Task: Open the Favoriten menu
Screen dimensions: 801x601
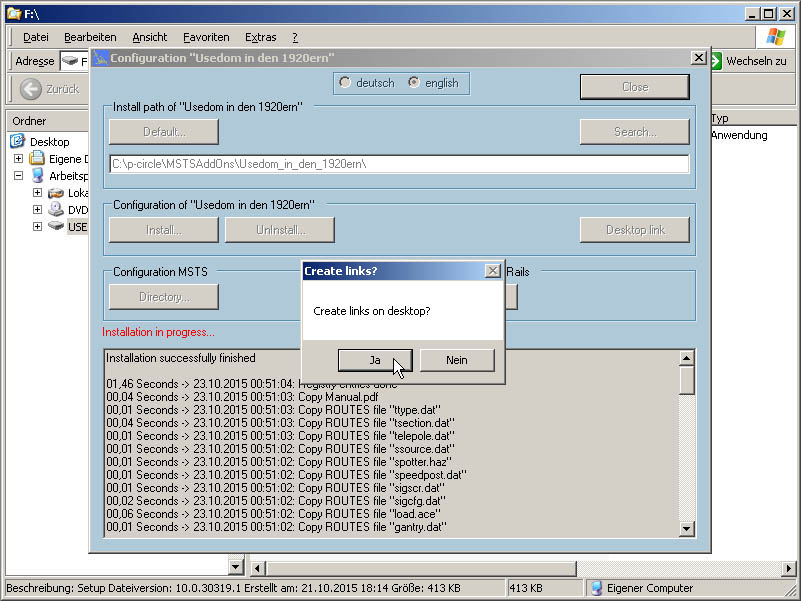Action: coord(206,37)
